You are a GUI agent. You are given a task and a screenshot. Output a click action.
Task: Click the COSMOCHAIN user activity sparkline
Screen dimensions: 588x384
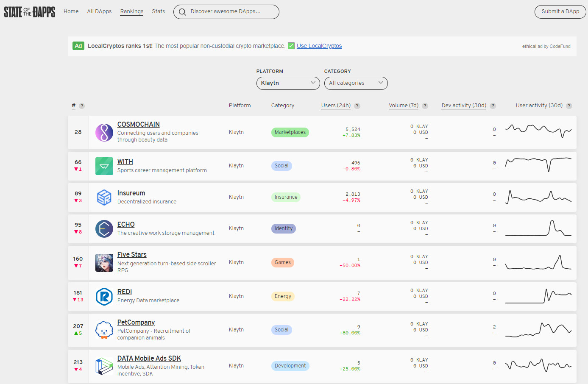pyautogui.click(x=538, y=131)
